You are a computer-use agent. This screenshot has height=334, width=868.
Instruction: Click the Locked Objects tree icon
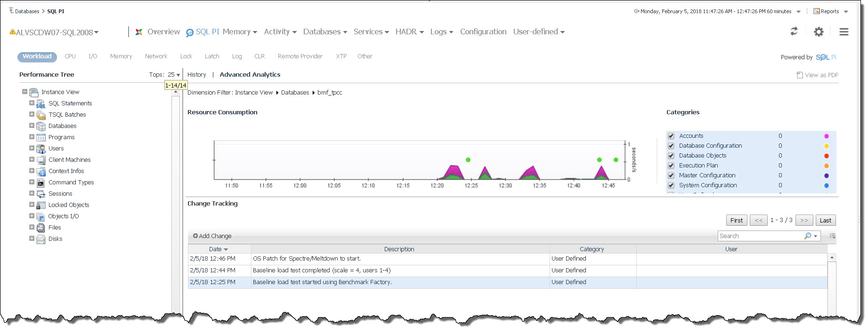click(41, 205)
